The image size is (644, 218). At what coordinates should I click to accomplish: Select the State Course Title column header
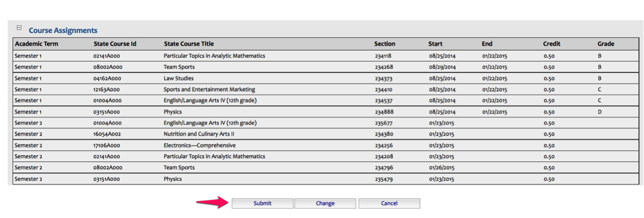click(x=189, y=44)
